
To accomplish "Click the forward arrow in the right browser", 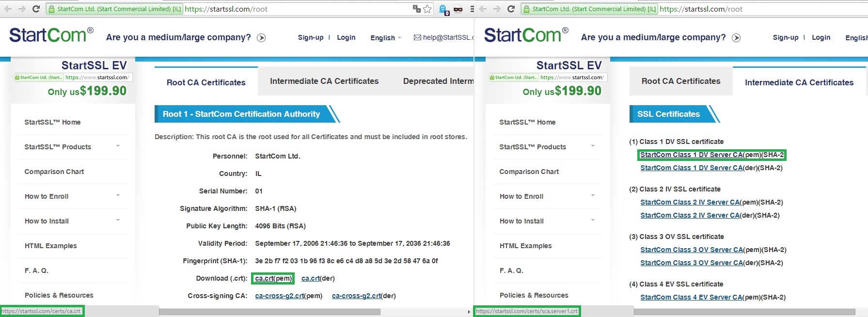I will click(x=497, y=9).
